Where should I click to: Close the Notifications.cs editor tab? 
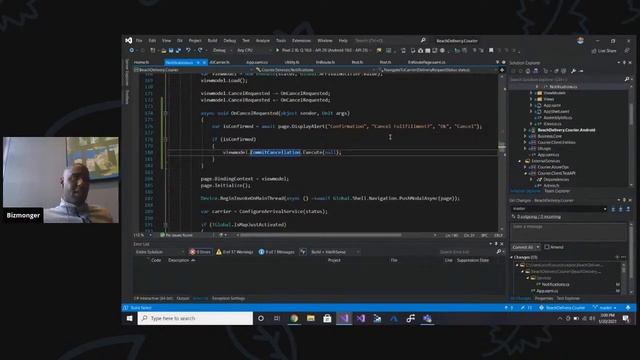(x=204, y=62)
